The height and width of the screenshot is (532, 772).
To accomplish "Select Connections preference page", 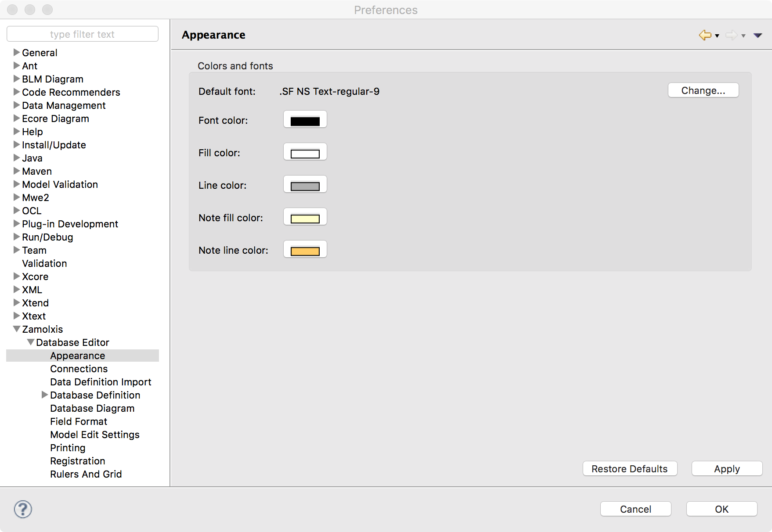I will click(x=79, y=369).
